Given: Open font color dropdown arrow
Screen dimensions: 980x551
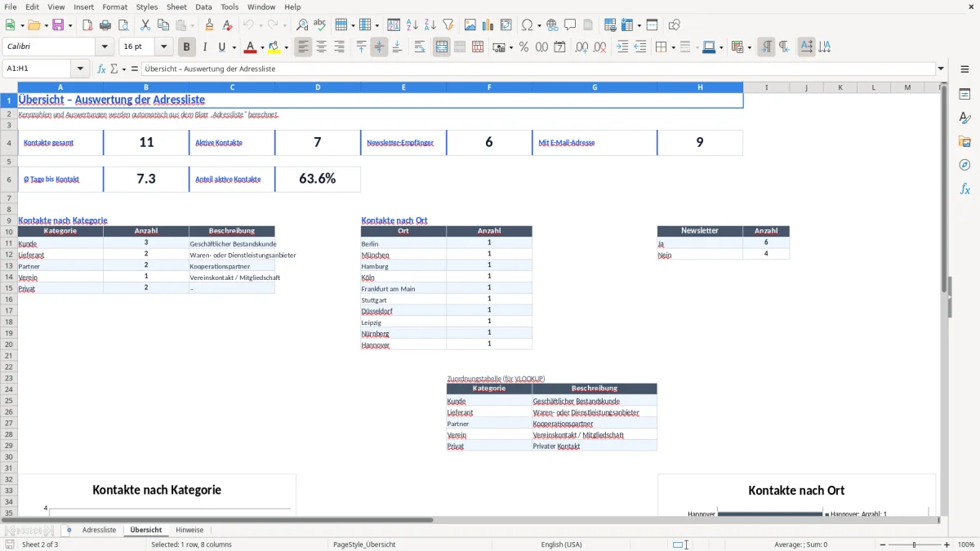Looking at the screenshot, I should (x=262, y=47).
